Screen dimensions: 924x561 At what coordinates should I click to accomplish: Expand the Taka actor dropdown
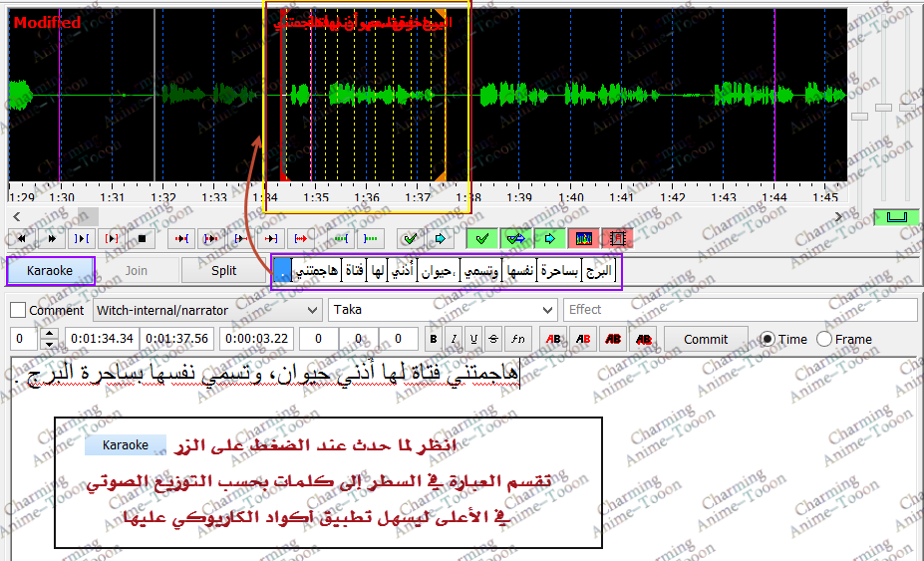pos(442,310)
